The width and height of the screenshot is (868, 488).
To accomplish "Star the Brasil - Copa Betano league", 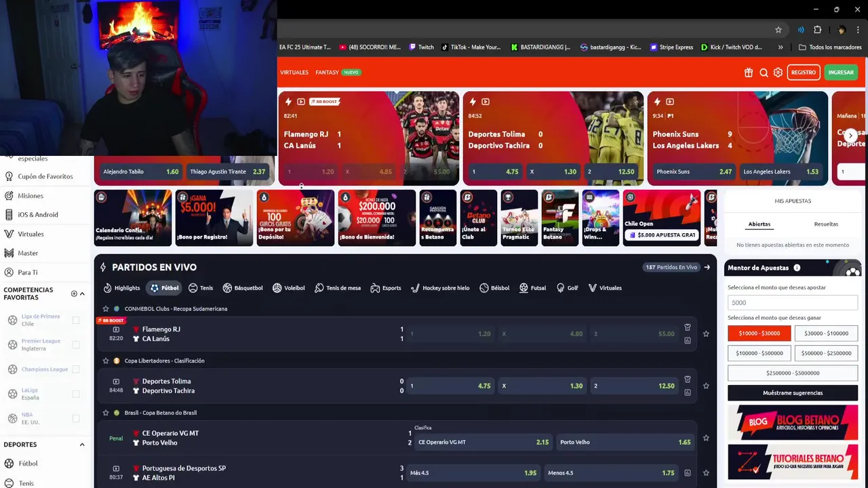I will click(x=106, y=413).
